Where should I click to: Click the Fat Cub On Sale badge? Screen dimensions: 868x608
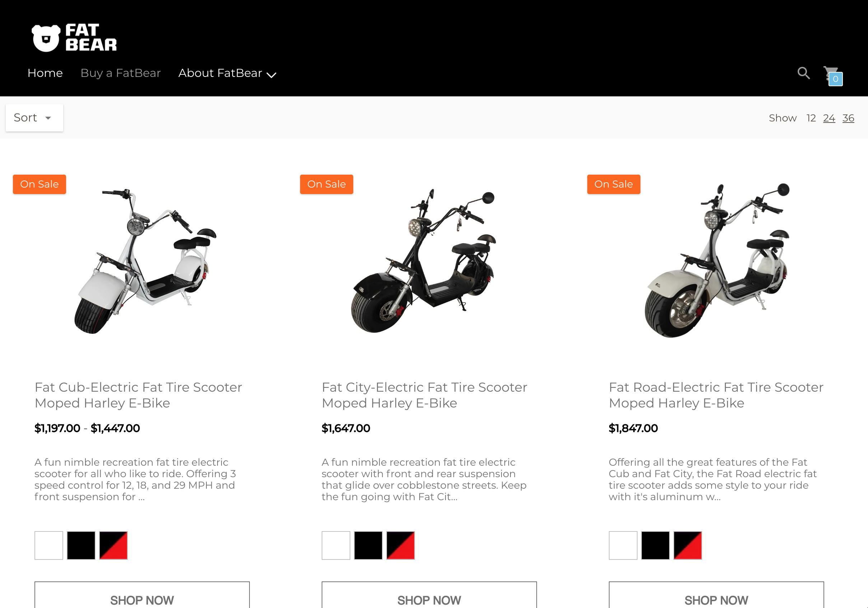coord(39,184)
